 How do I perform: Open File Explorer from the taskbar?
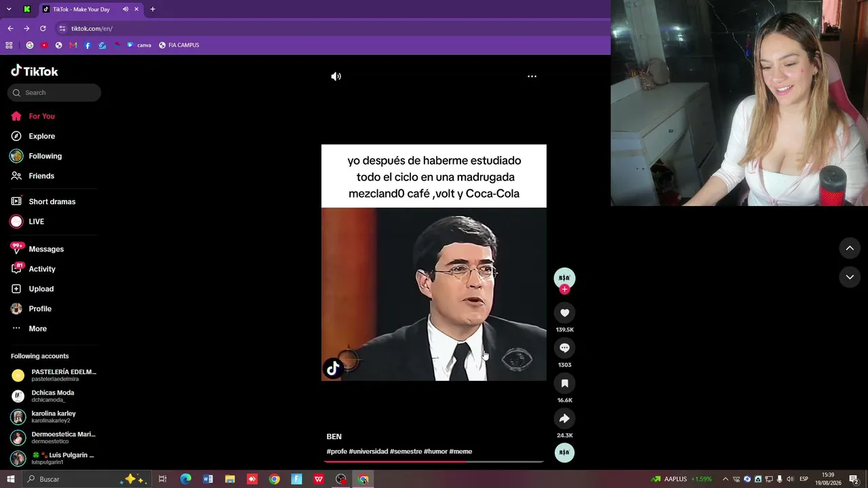tap(230, 479)
